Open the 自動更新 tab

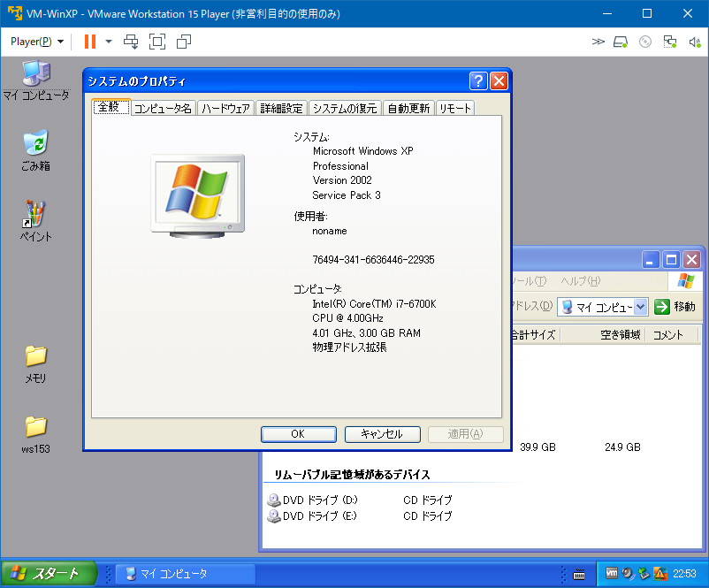point(408,109)
